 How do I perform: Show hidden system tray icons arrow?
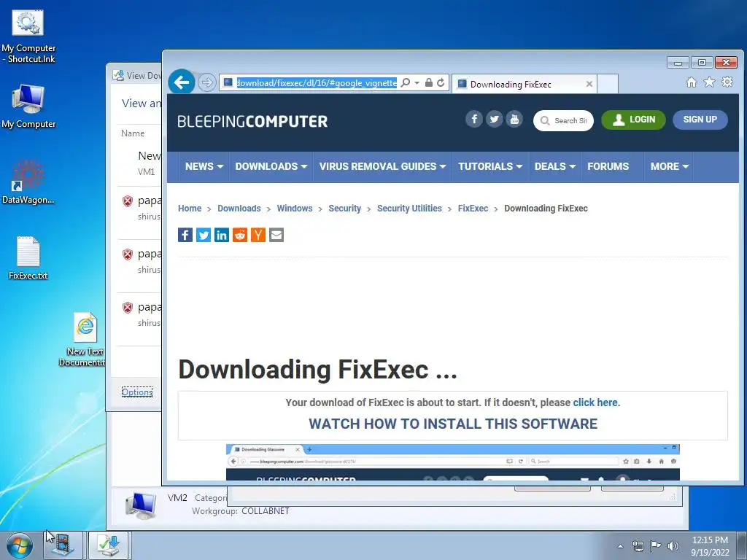(x=620, y=546)
